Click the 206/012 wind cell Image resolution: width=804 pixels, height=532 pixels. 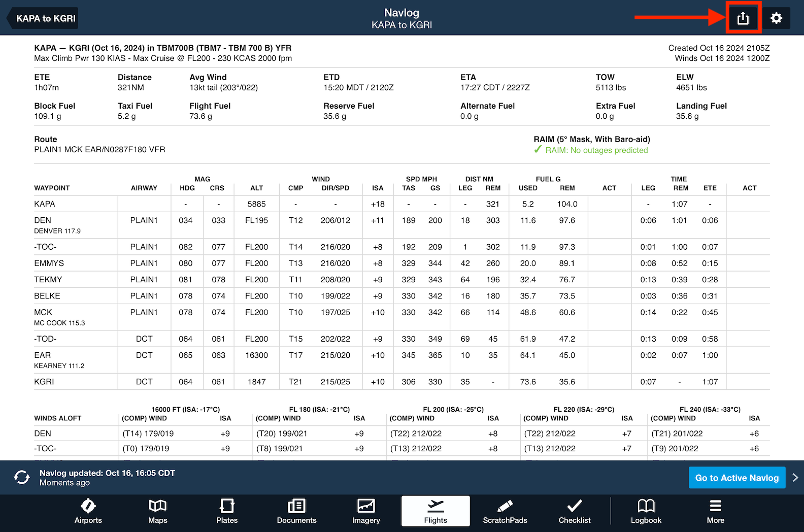coord(336,220)
